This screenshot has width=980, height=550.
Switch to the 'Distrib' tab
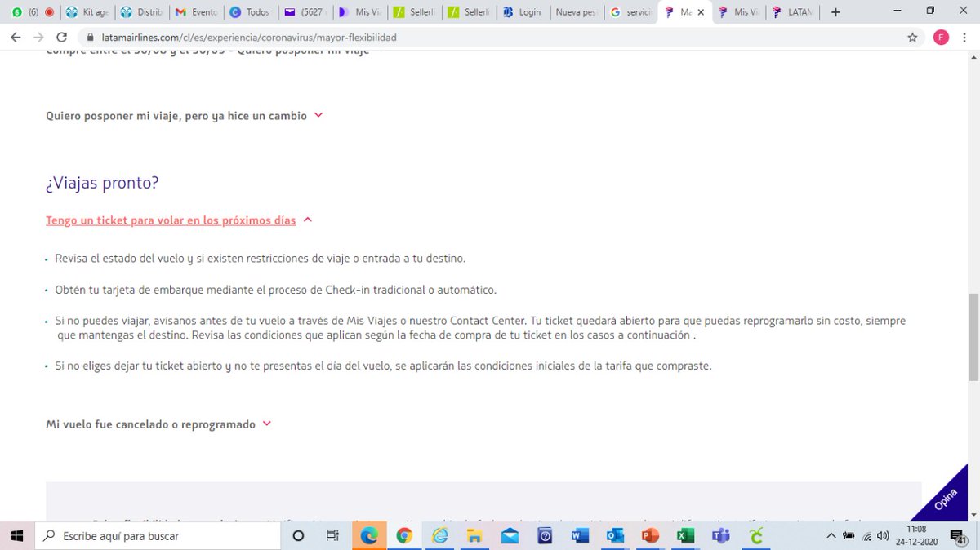pos(140,12)
